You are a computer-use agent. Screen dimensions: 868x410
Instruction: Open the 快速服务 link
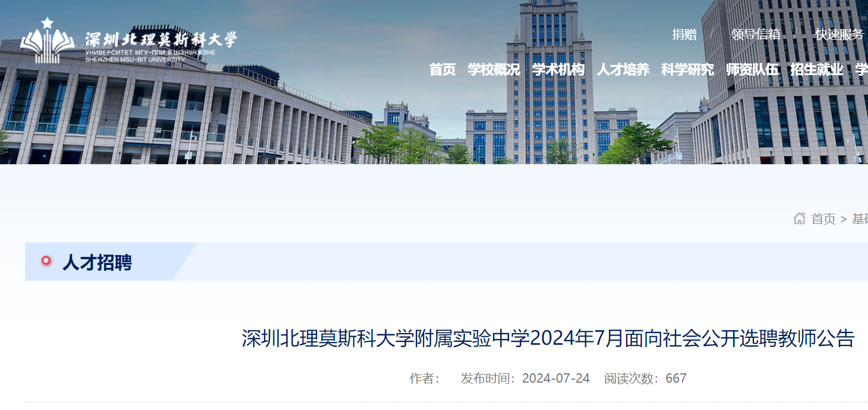point(839,34)
